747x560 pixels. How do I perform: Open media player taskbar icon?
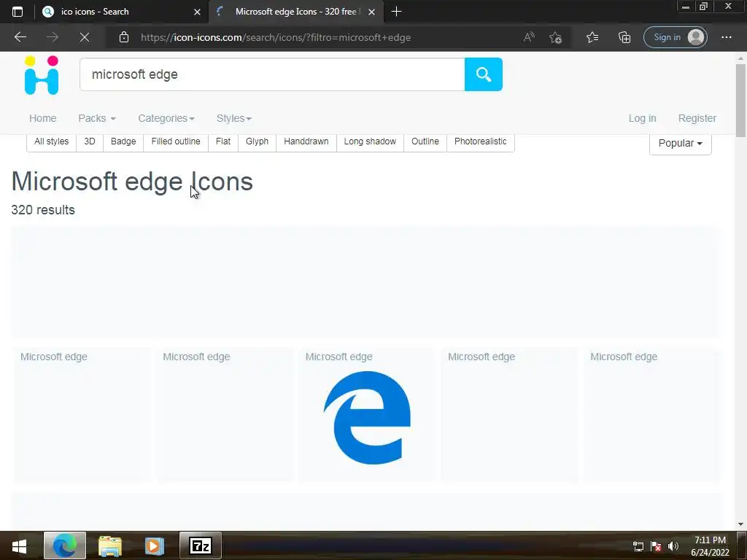[154, 545]
